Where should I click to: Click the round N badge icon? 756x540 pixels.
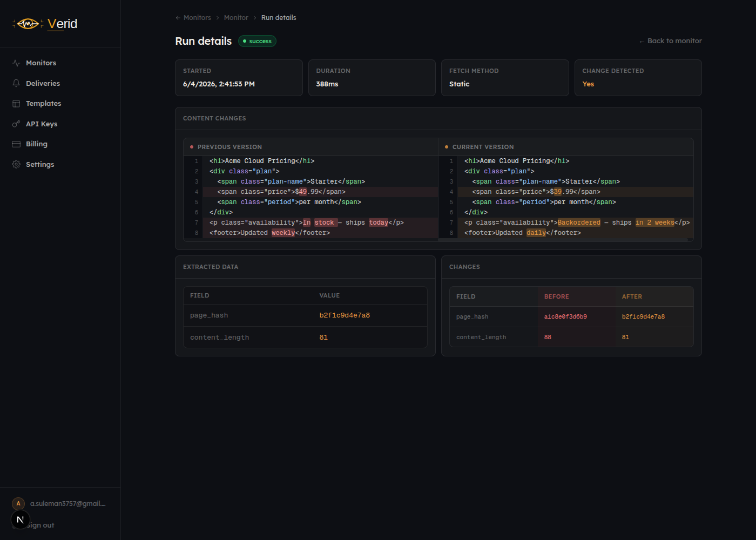21,519
